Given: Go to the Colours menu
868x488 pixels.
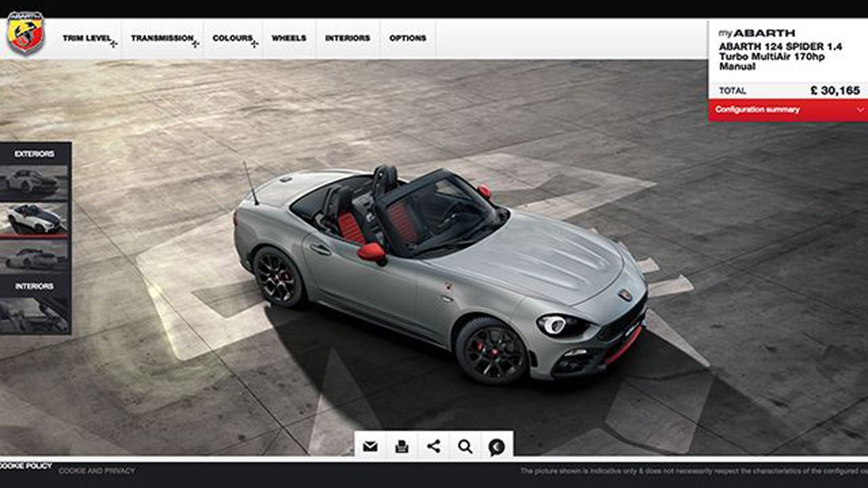Looking at the screenshot, I should pyautogui.click(x=233, y=38).
